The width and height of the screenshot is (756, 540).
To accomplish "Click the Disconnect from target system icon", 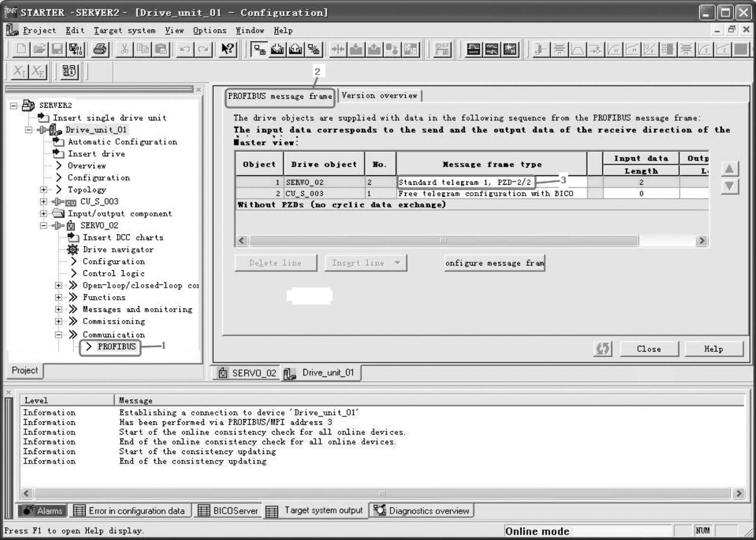I will [314, 49].
